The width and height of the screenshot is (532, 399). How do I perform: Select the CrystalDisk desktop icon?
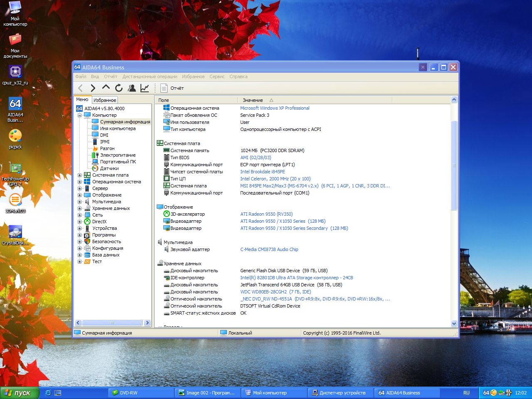point(15,235)
